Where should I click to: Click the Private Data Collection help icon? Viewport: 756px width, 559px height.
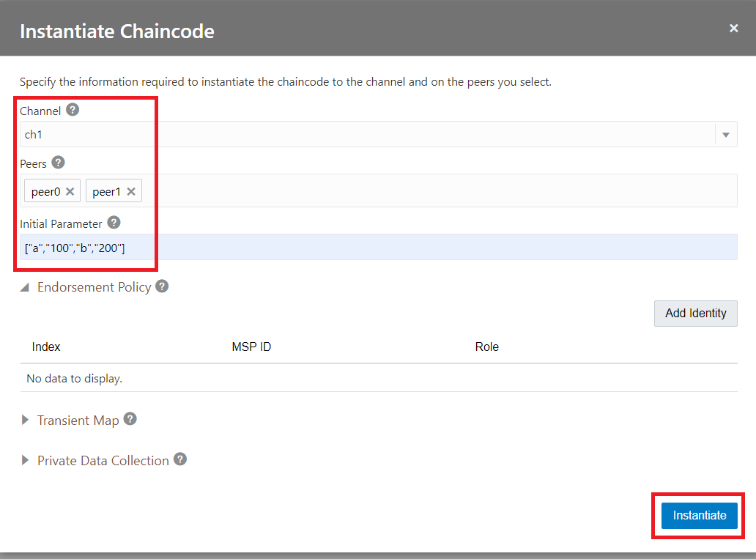179,459
